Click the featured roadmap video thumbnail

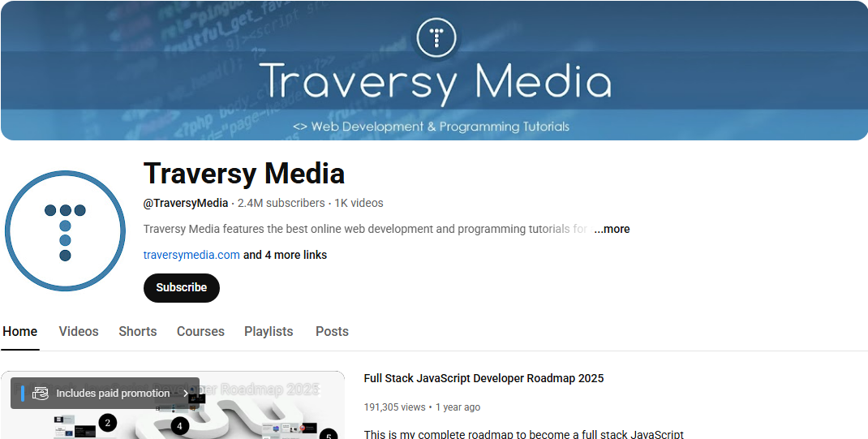tap(173, 405)
